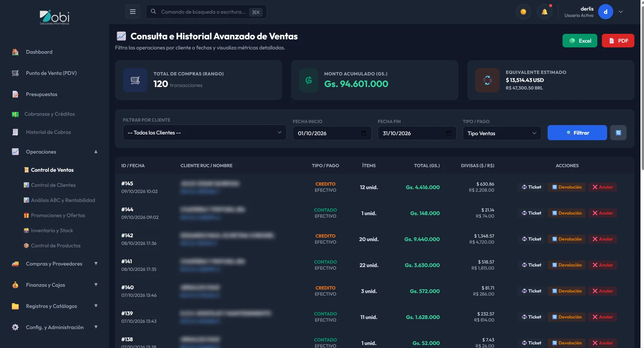Expand Config. y Administración group
Image resolution: width=644 pixels, height=348 pixels.
coord(55,327)
